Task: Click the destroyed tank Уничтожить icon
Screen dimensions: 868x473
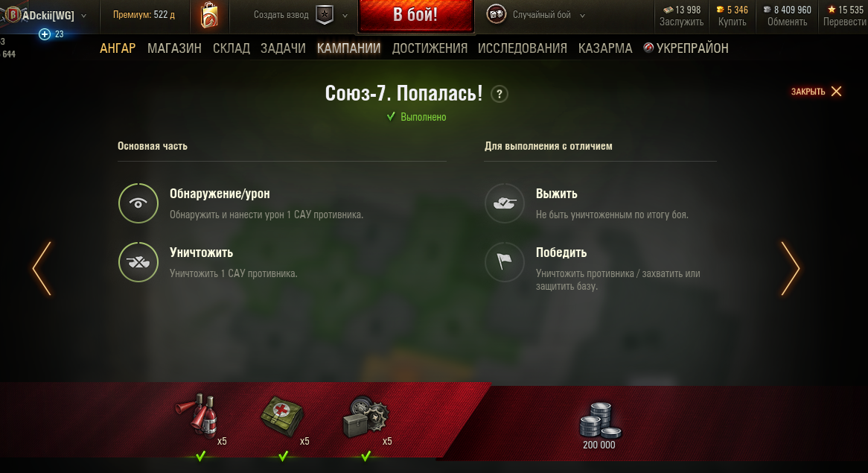Action: tap(138, 262)
